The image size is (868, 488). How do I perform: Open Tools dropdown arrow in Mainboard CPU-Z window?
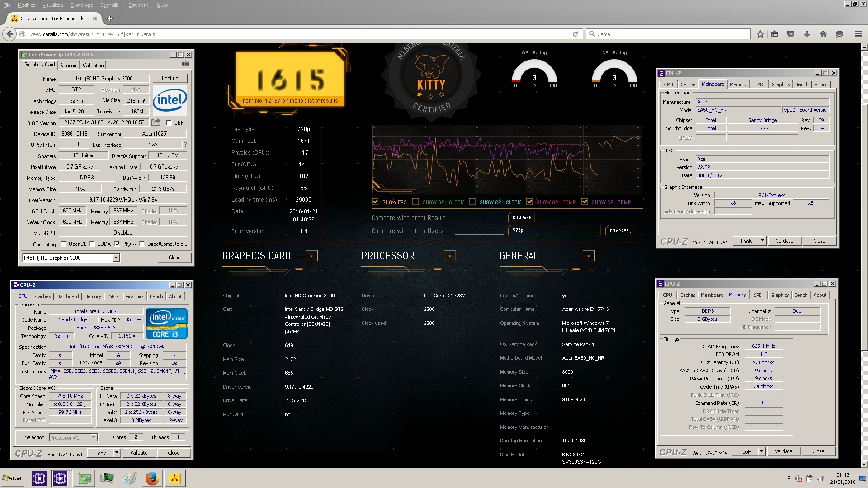[x=762, y=241]
